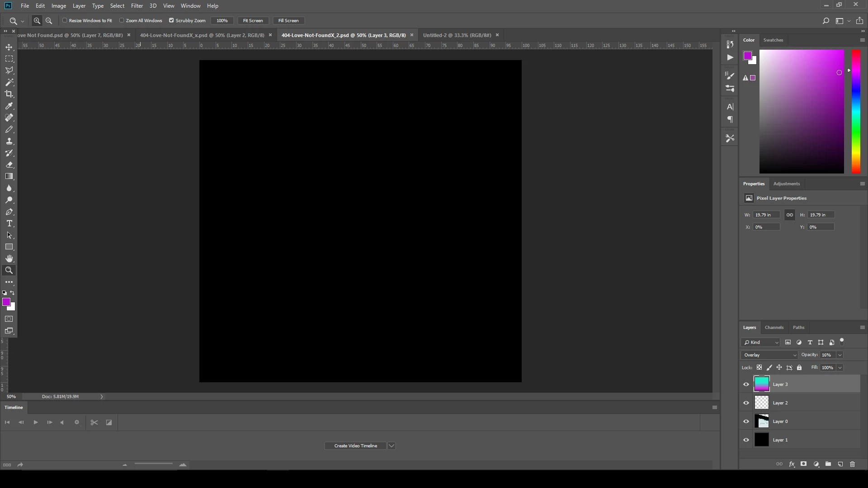The width and height of the screenshot is (868, 488).
Task: Select the Eyedropper tool
Action: point(9,106)
